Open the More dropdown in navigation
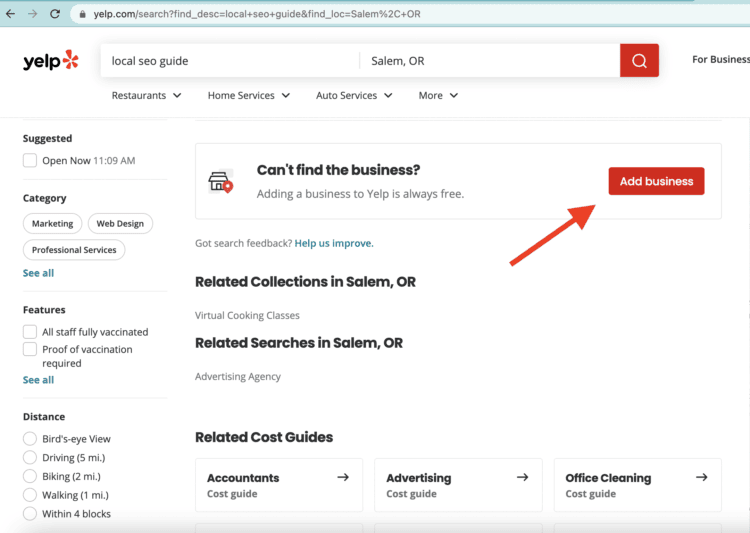Image resolution: width=750 pixels, height=533 pixels. (x=438, y=96)
